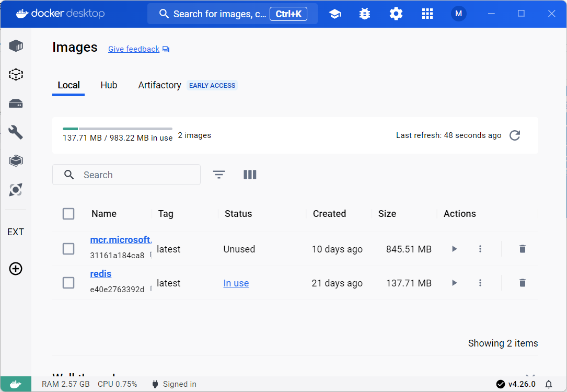The width and height of the screenshot is (567, 392).
Task: Open the Learning center graduation cap icon
Action: (334, 14)
